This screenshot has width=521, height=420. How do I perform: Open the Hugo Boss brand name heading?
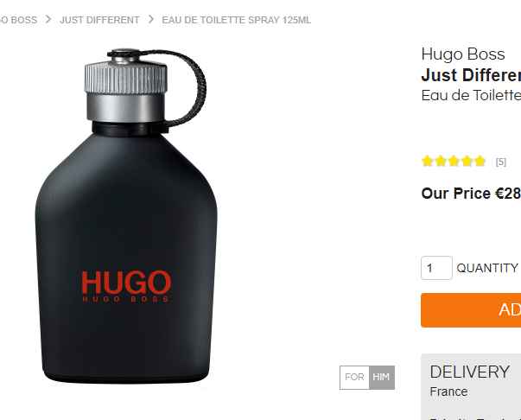coord(463,54)
